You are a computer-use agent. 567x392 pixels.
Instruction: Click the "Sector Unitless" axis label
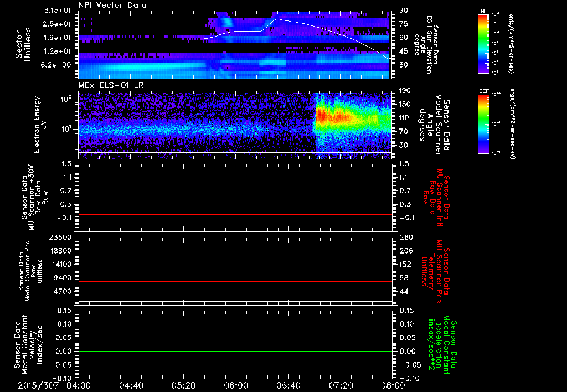[23, 44]
